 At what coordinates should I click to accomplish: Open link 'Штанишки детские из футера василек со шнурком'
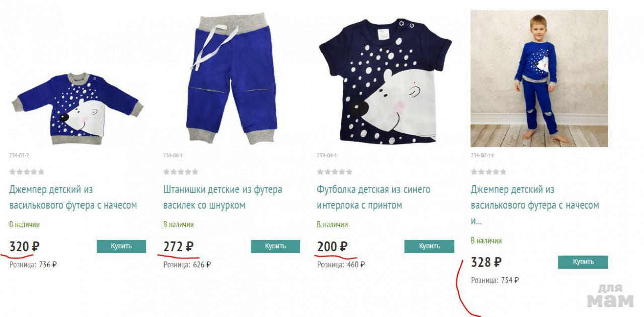(222, 197)
